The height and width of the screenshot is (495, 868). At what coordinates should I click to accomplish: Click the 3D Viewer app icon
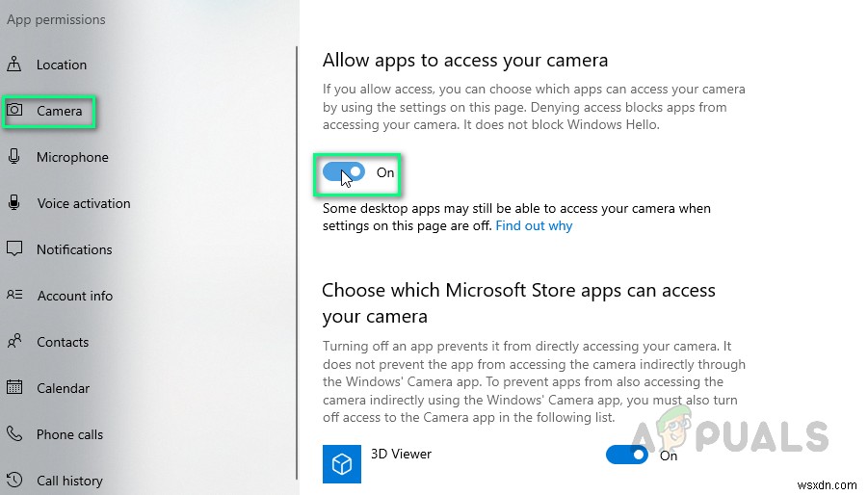[341, 462]
